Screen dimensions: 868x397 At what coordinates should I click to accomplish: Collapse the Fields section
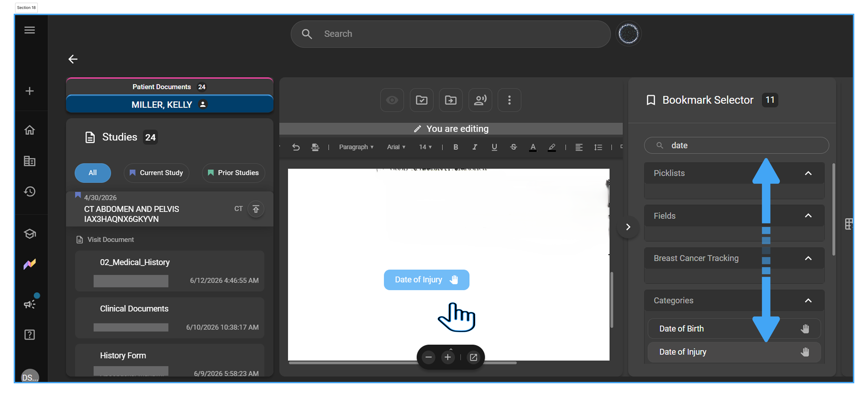[x=808, y=216]
